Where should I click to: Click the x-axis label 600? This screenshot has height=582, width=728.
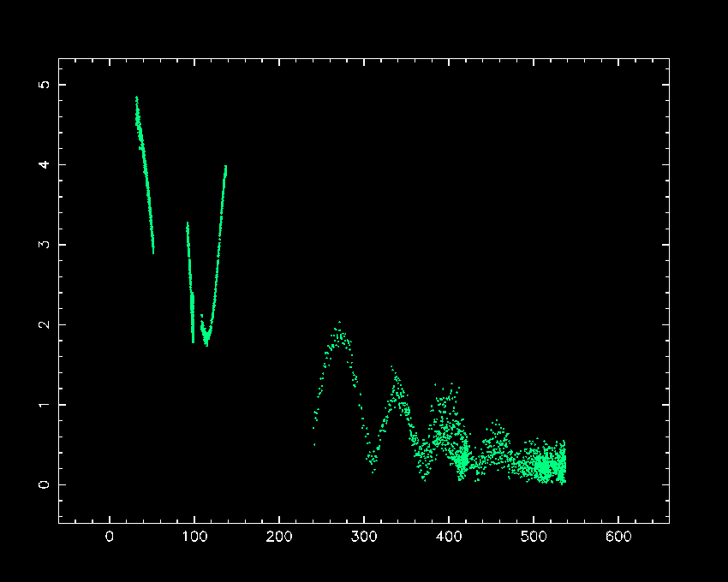click(x=618, y=537)
